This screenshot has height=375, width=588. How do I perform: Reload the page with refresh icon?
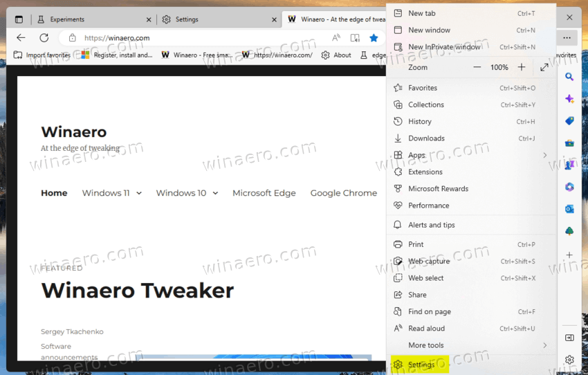pyautogui.click(x=44, y=37)
